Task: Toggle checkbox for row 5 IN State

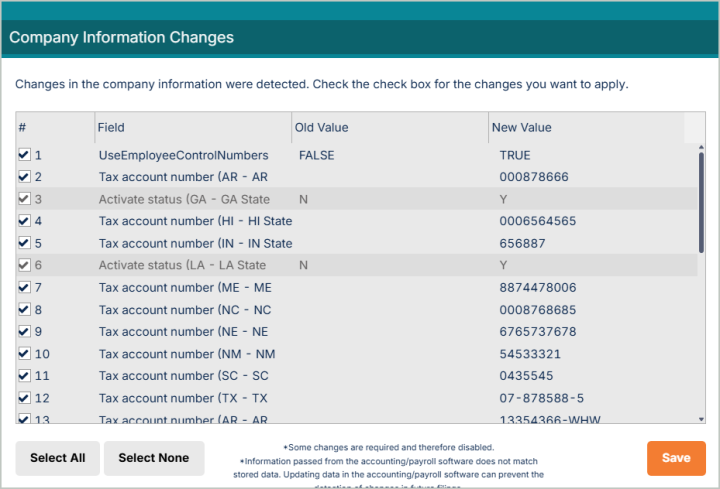Action: tap(24, 243)
